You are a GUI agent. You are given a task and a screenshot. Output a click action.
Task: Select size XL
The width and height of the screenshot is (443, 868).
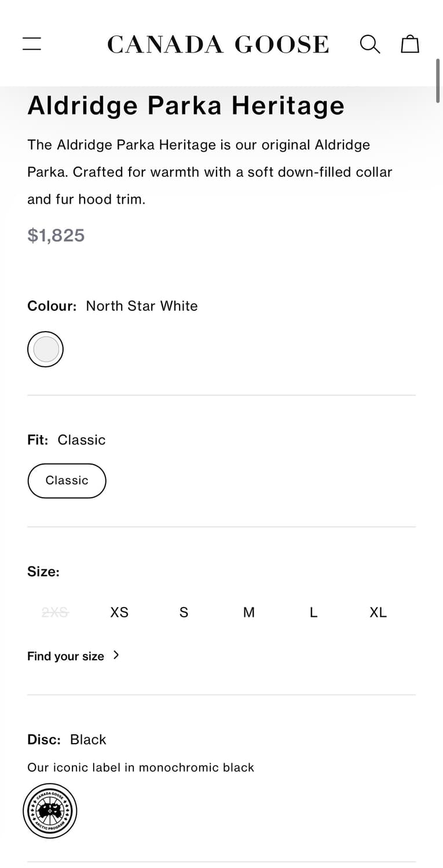click(x=378, y=612)
